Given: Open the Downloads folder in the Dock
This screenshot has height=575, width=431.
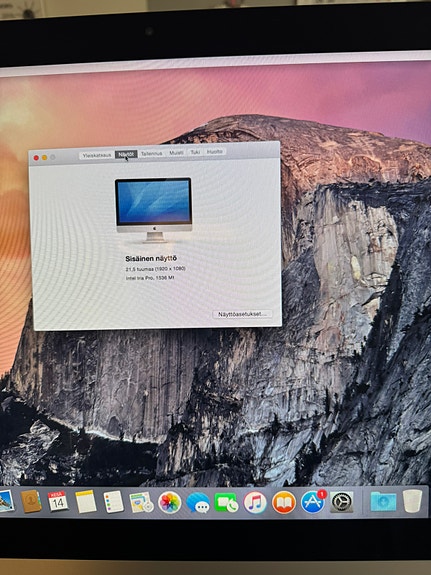Looking at the screenshot, I should [x=383, y=502].
